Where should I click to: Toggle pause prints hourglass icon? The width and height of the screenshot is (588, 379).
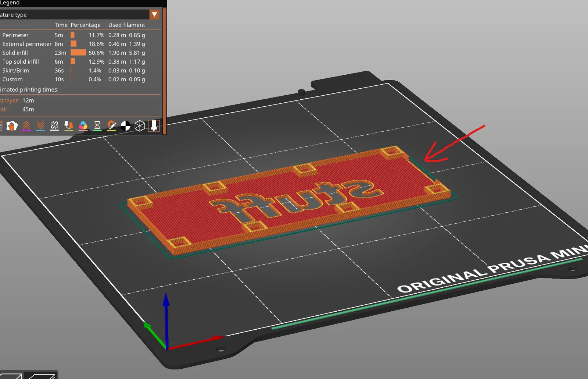(x=97, y=126)
